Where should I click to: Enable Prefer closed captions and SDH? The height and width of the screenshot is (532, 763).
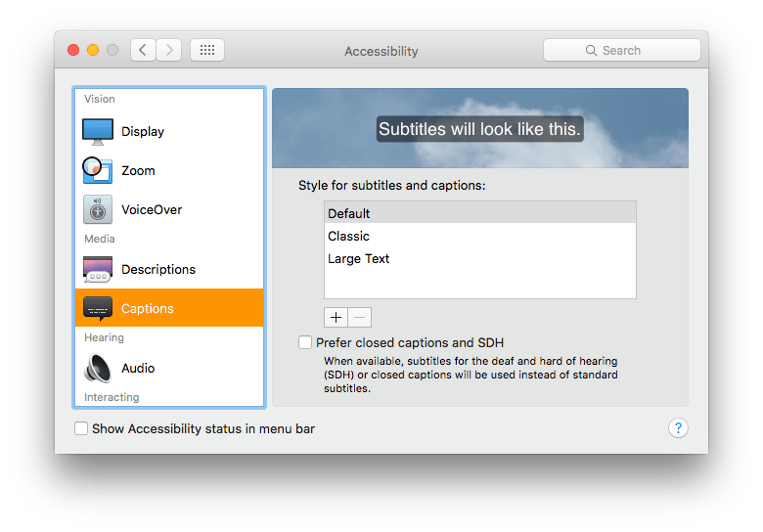tap(305, 342)
